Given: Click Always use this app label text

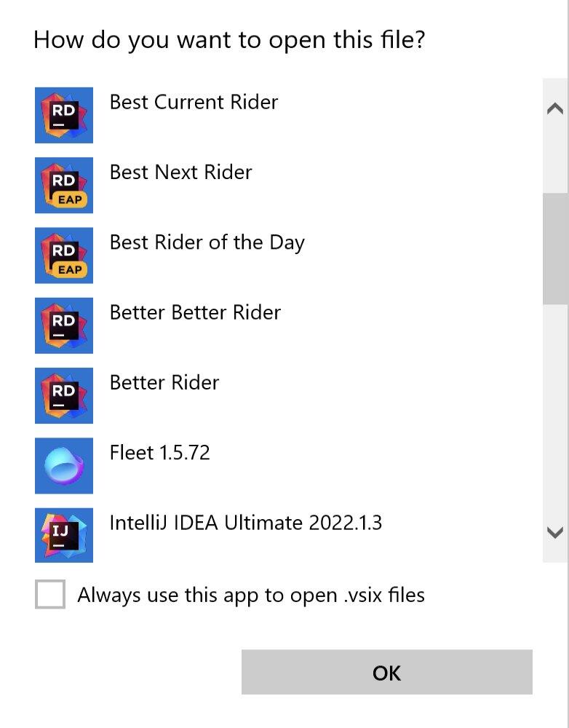Looking at the screenshot, I should [251, 595].
